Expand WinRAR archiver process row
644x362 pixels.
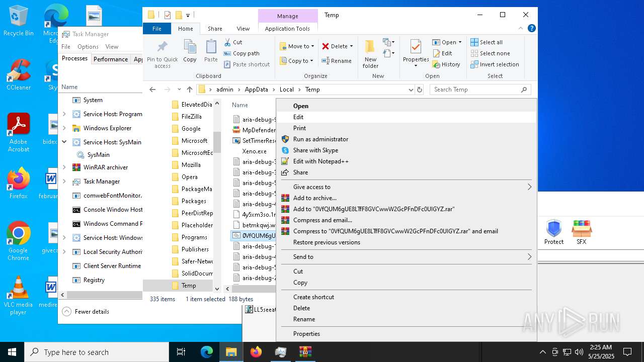[64, 167]
